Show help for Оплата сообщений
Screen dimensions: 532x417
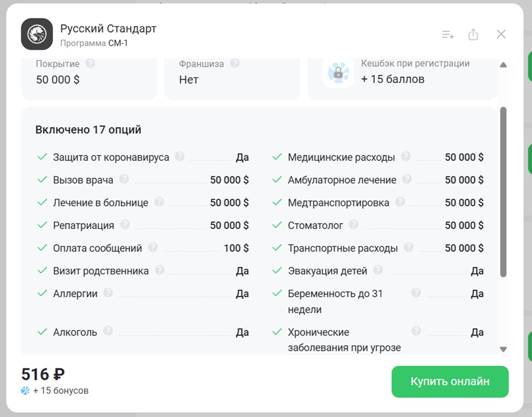tap(153, 248)
